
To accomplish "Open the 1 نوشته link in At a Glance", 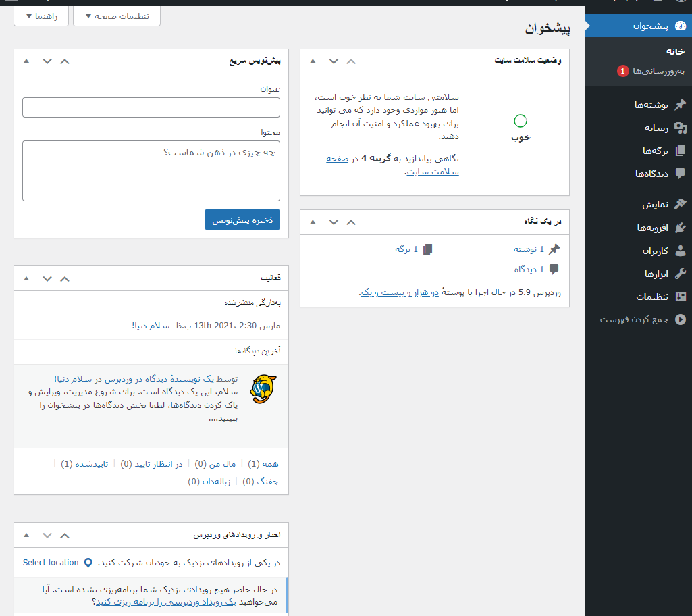I will (x=528, y=249).
